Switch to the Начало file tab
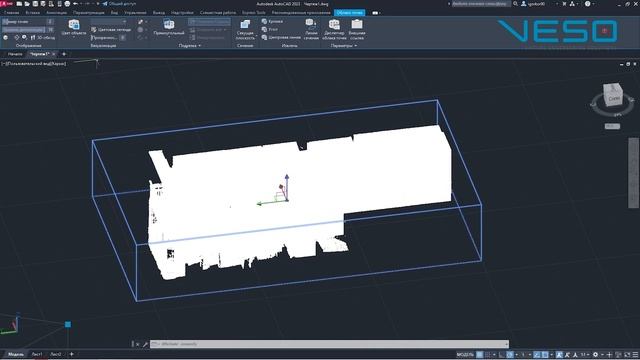Image resolution: width=640 pixels, height=360 pixels. click(15, 54)
